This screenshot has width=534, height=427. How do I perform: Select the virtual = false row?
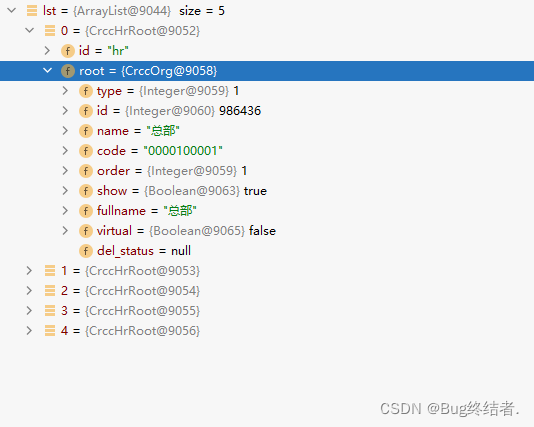[267, 231]
